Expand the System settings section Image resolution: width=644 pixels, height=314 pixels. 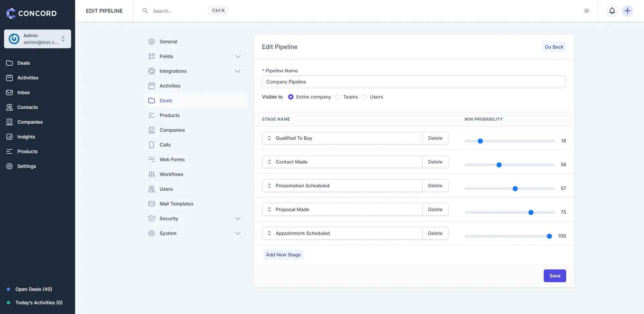(238, 233)
